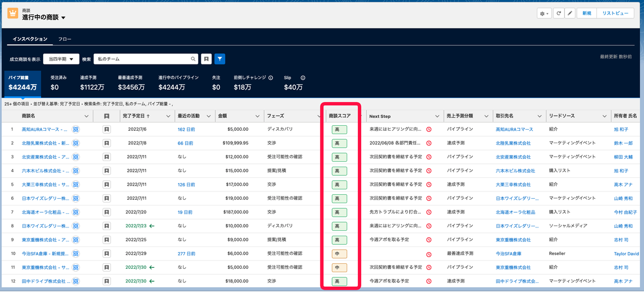The width and height of the screenshot is (644, 293).
Task: Open the Next Step column chevron menu
Action: coord(436,116)
